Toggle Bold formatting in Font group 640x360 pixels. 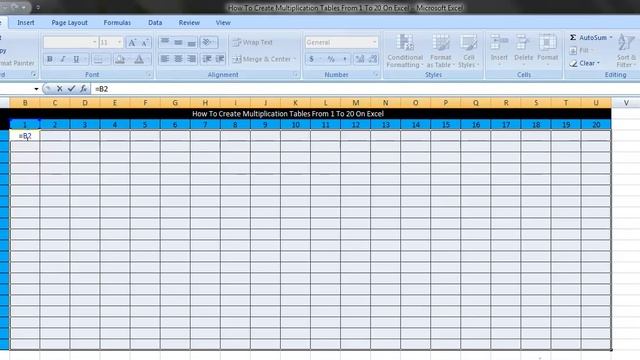50,59
